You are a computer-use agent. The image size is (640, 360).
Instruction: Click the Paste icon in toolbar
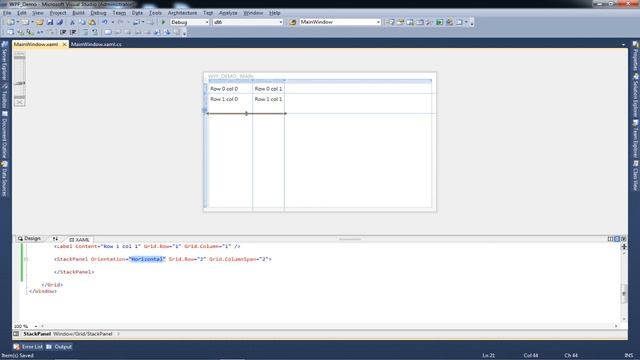coord(92,22)
